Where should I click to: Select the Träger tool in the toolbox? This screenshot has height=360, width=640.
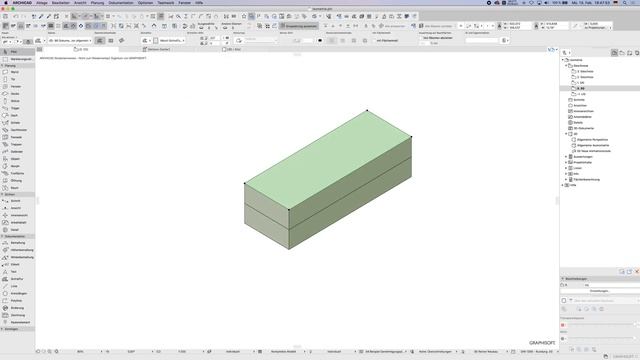click(x=17, y=108)
